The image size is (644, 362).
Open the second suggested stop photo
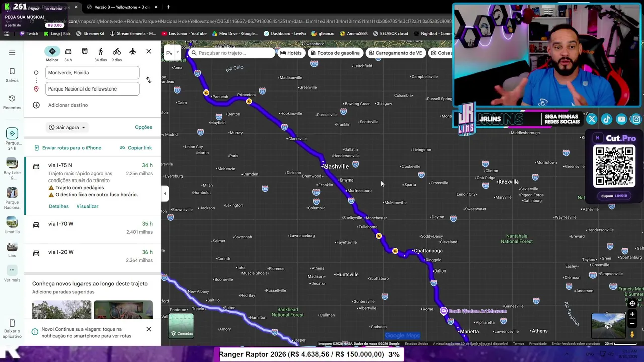coord(123,310)
